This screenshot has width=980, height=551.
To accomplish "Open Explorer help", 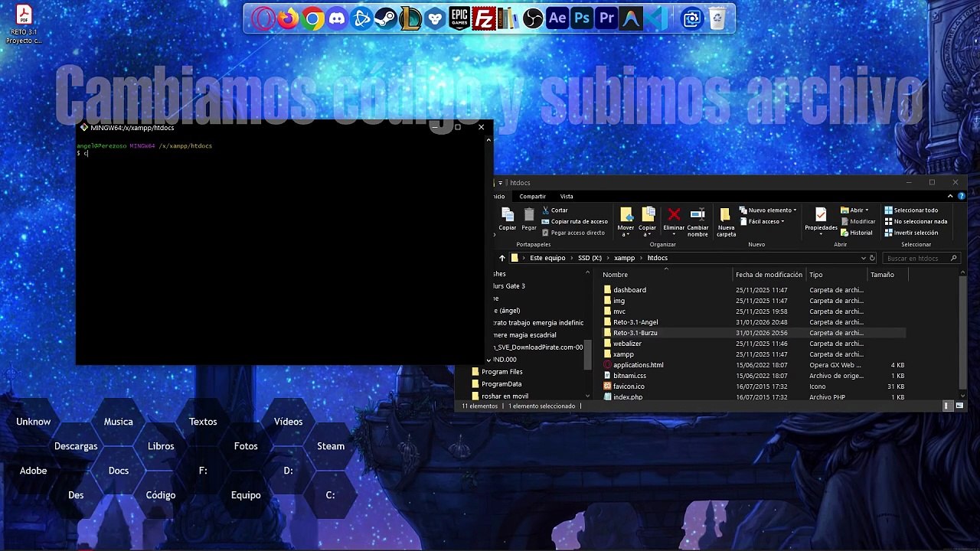I will tap(961, 197).
